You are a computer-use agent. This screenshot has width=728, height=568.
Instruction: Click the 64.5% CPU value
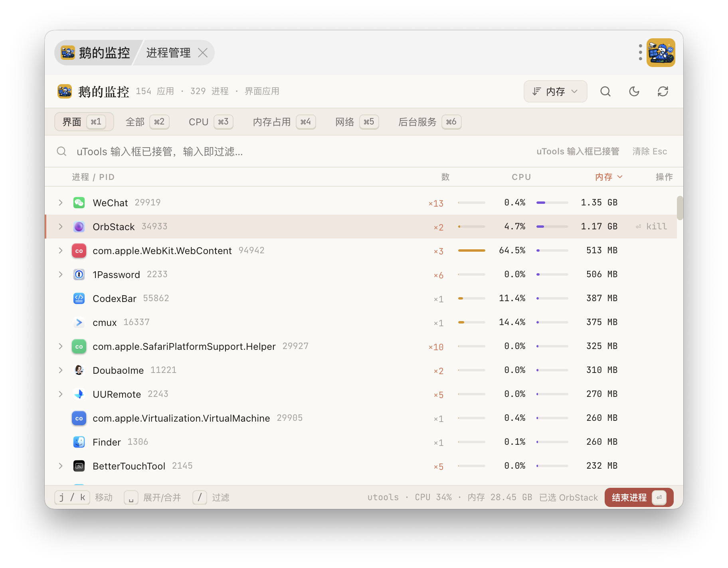point(512,250)
